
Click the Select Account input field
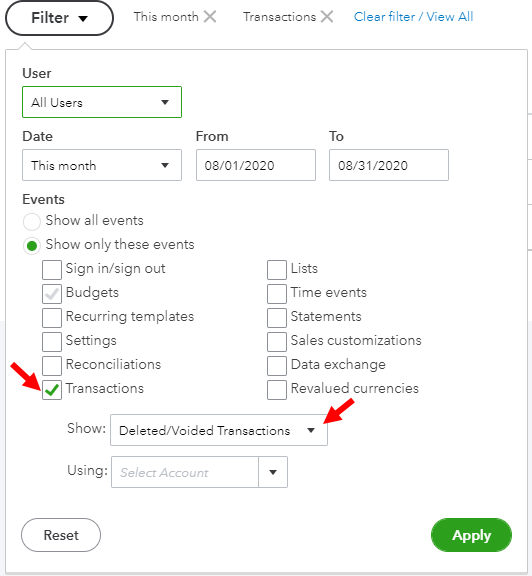pyautogui.click(x=185, y=472)
